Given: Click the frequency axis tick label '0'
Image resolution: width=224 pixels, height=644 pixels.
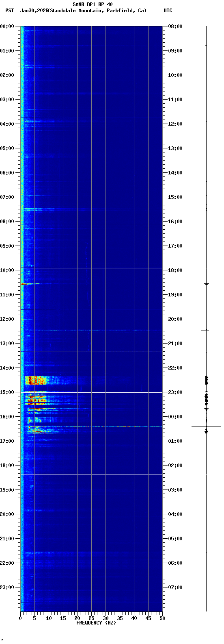Looking at the screenshot, I should [x=20, y=618].
